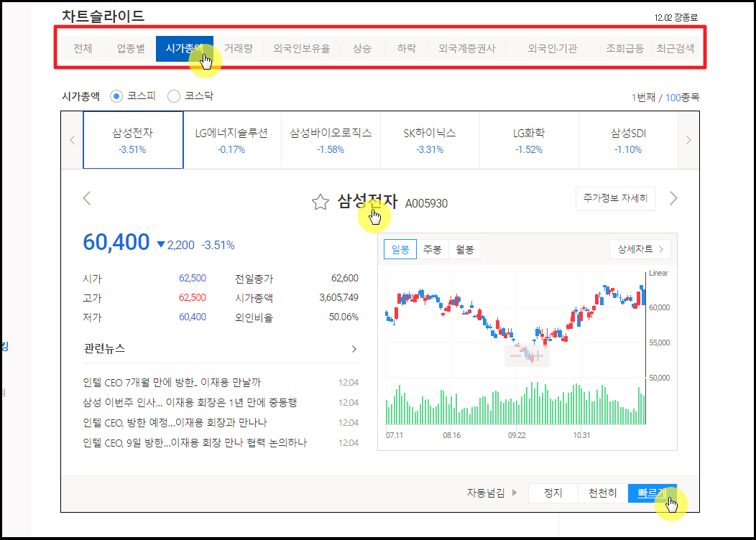
Task: Click 시가총액 value 3,605,749
Action: [339, 298]
